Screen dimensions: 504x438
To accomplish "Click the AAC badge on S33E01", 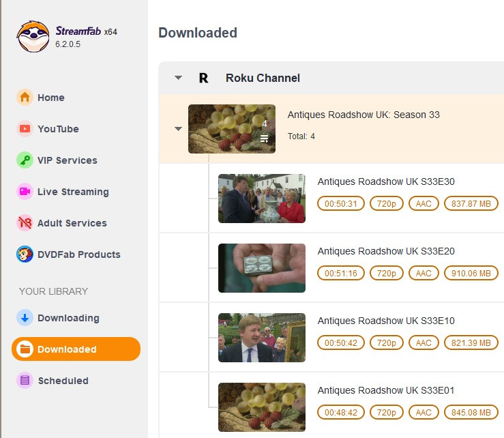I will [x=424, y=412].
